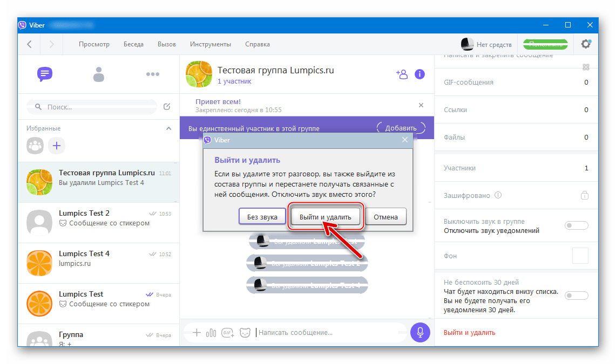Open the poll icon in message bar
Viewport: 616px width, 364px height.
(x=211, y=333)
